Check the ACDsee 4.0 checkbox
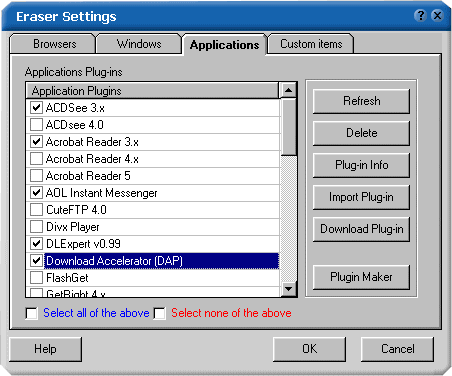 click(36, 125)
